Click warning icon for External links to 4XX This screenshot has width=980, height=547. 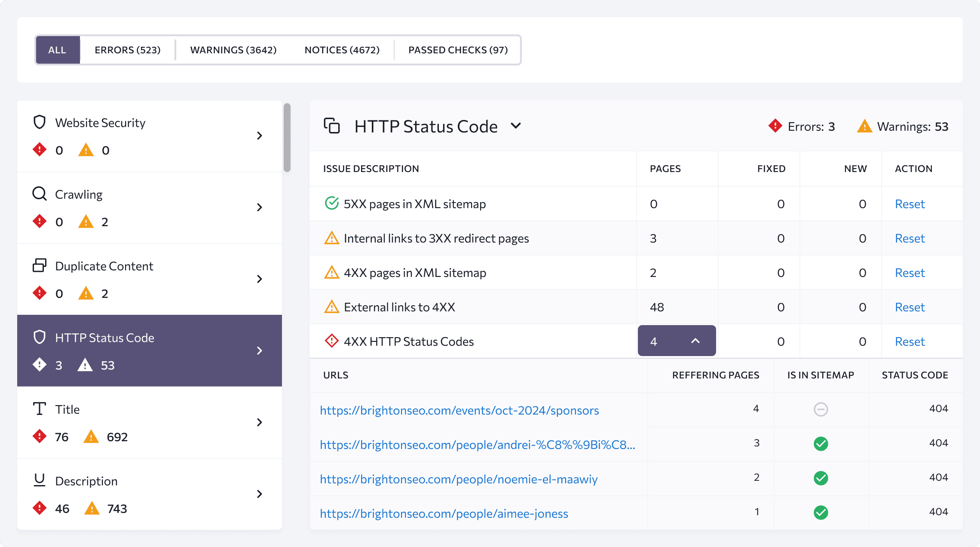tap(331, 306)
